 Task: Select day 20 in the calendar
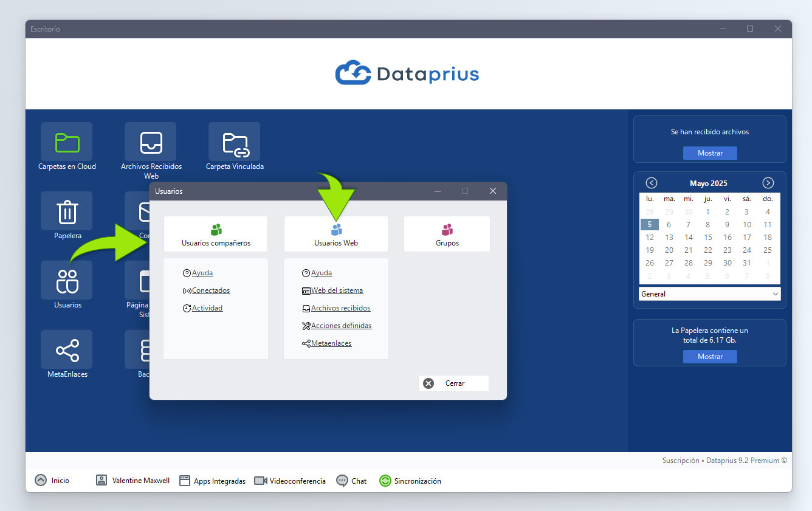tap(669, 250)
